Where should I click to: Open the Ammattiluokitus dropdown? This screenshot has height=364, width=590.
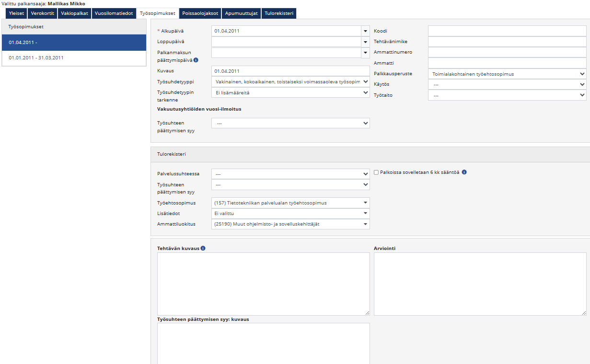click(x=290, y=224)
